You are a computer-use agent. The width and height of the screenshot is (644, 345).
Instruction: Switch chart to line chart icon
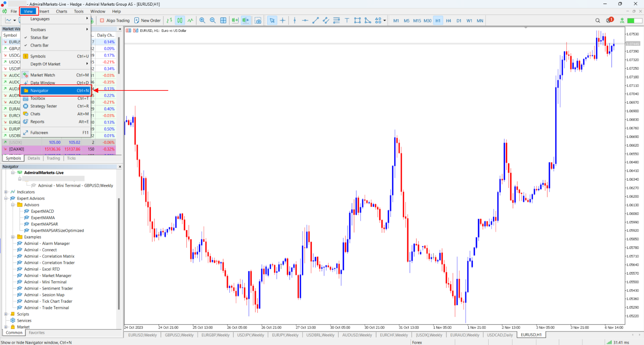coord(190,21)
